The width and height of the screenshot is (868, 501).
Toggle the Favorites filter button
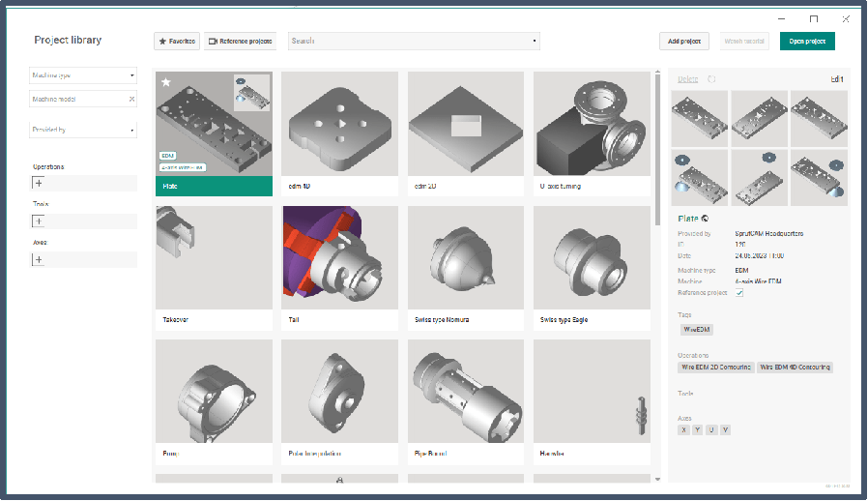point(177,41)
